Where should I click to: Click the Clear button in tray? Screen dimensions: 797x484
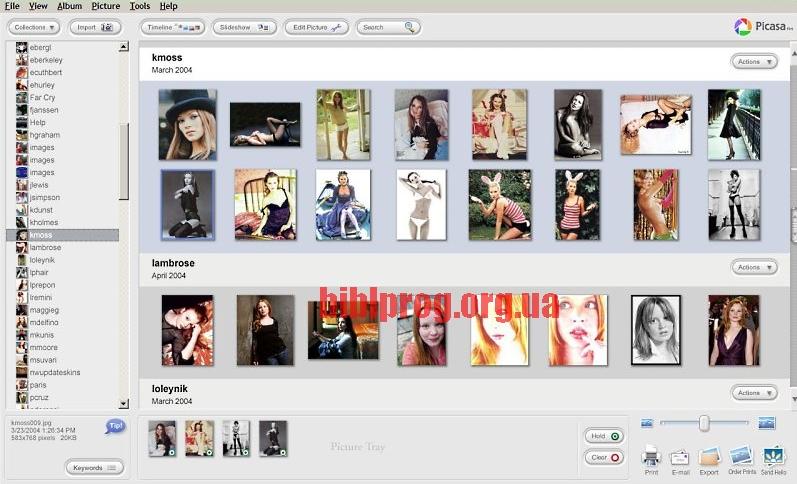[604, 458]
